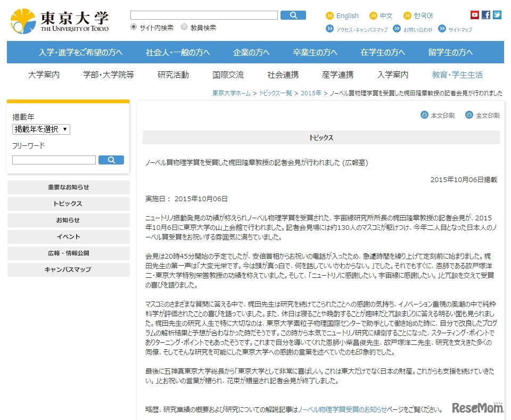
Task: Click the 重要なお知らせ sidebar button
Action: pyautogui.click(x=68, y=187)
